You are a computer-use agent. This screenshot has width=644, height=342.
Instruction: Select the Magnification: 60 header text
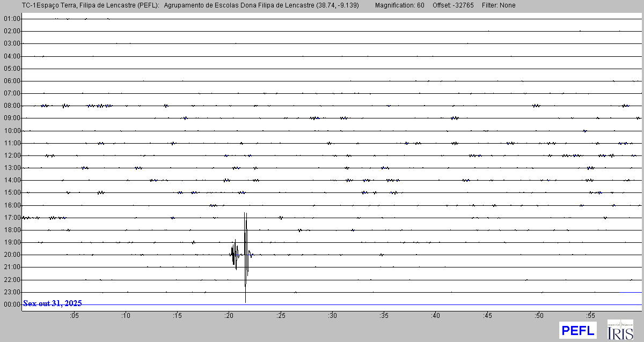pyautogui.click(x=399, y=5)
